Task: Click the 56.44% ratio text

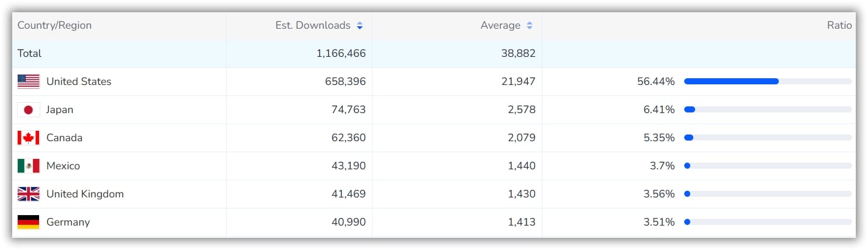Action: tap(656, 81)
